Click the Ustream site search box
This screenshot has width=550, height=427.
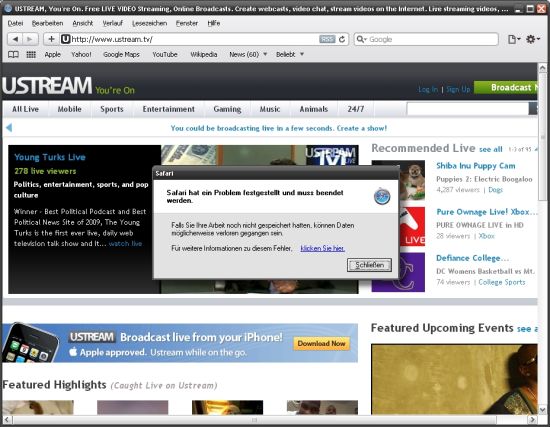[x=468, y=109]
